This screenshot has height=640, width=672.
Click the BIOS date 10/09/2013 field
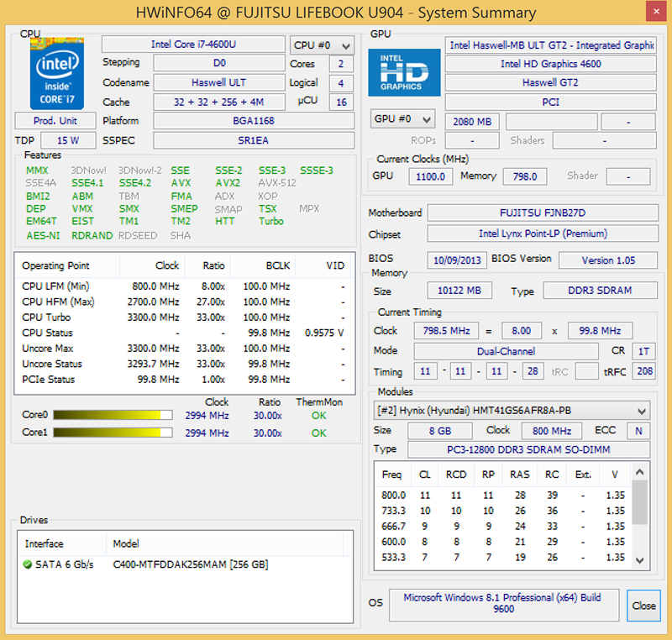pos(457,260)
